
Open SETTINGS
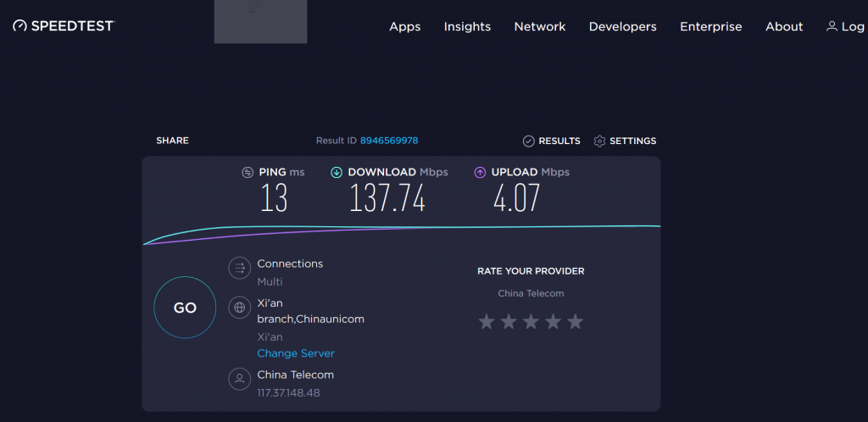632,141
